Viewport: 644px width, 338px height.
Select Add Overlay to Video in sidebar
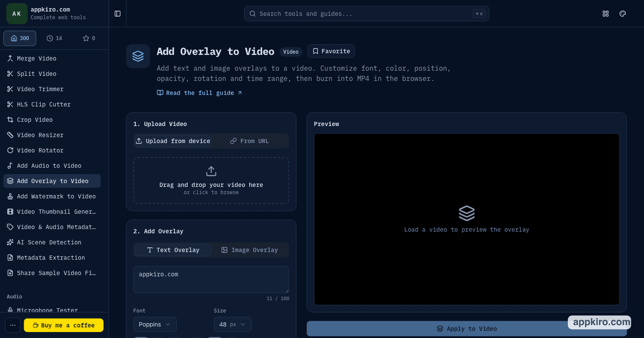[x=52, y=181]
